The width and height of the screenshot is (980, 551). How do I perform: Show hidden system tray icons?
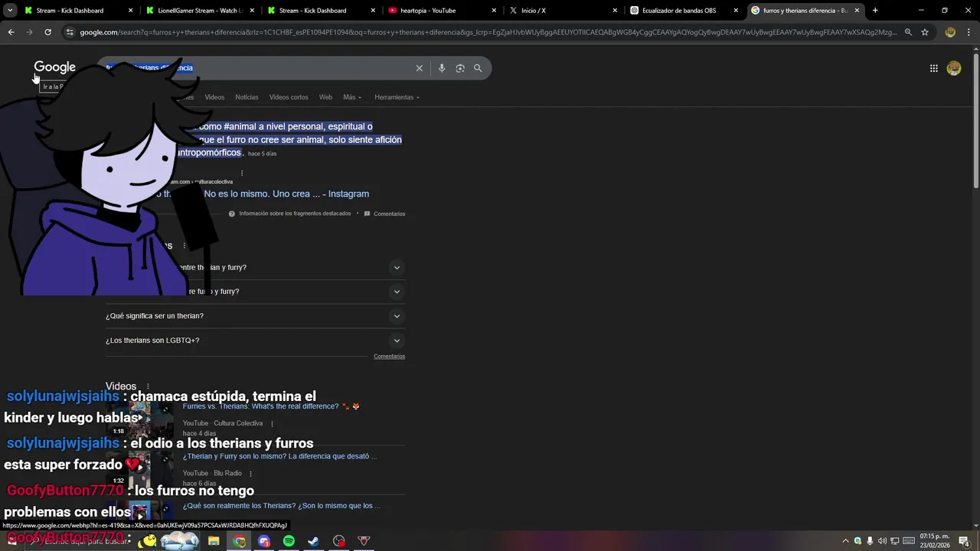point(845,541)
